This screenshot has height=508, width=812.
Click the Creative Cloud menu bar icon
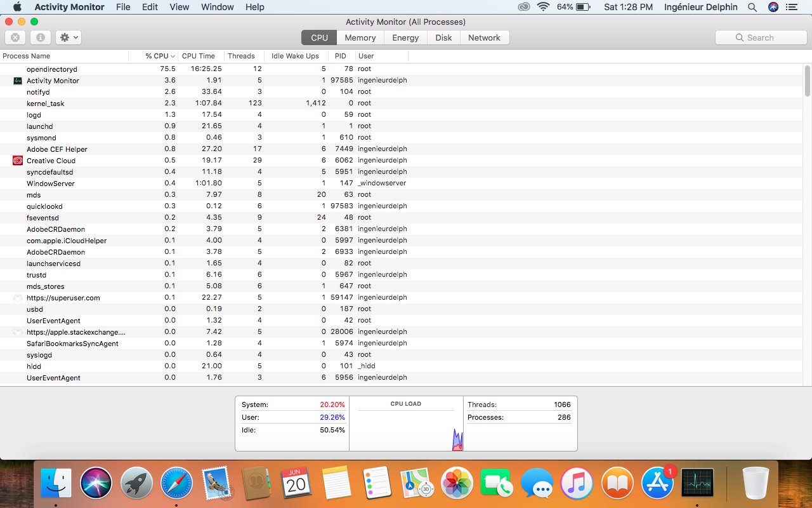pyautogui.click(x=523, y=7)
